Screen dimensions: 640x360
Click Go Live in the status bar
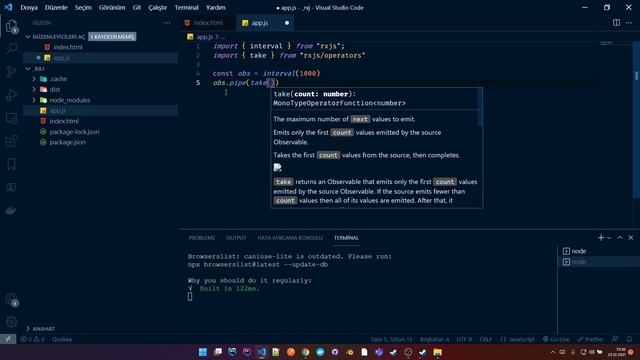556,339
